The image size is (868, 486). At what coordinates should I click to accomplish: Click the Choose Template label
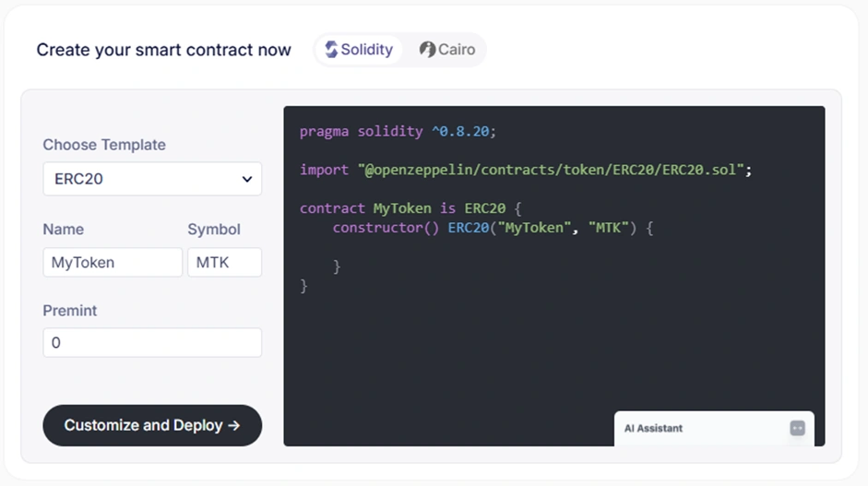[104, 145]
